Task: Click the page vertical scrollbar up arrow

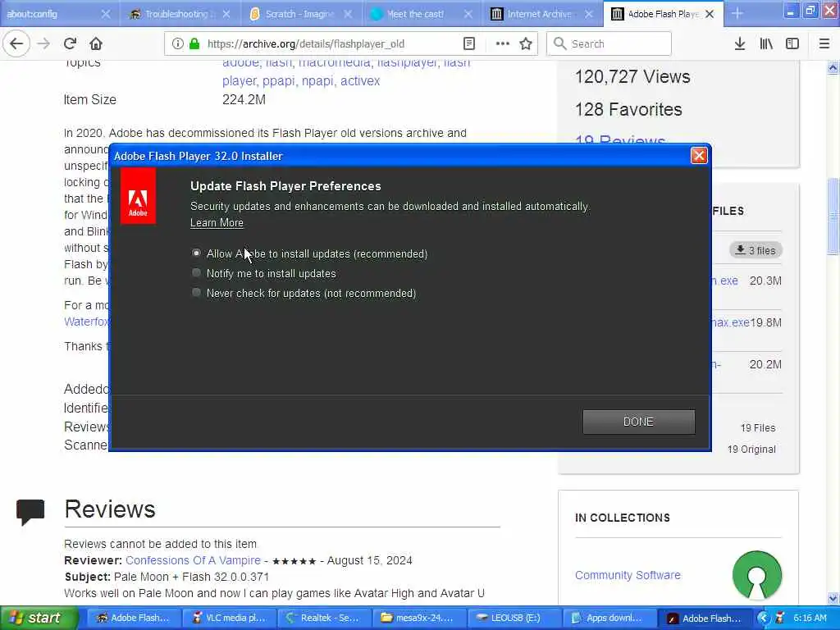Action: click(833, 67)
